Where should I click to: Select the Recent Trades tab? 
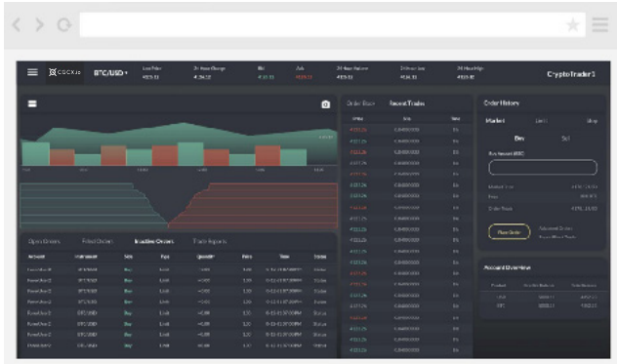click(x=407, y=103)
